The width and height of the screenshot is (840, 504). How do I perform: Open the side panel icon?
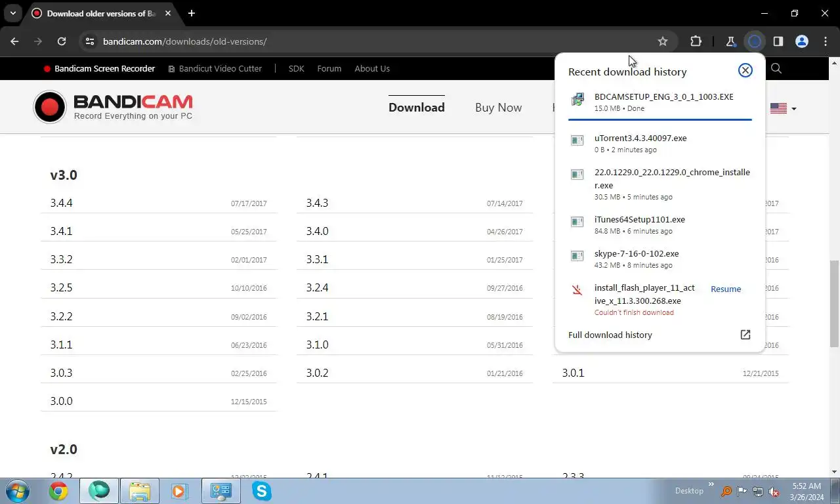coord(778,41)
